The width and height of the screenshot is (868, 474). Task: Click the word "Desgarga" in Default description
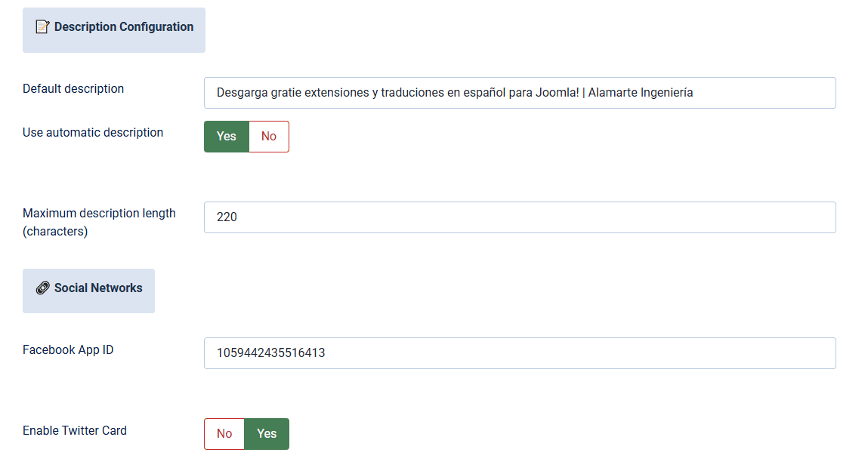242,93
